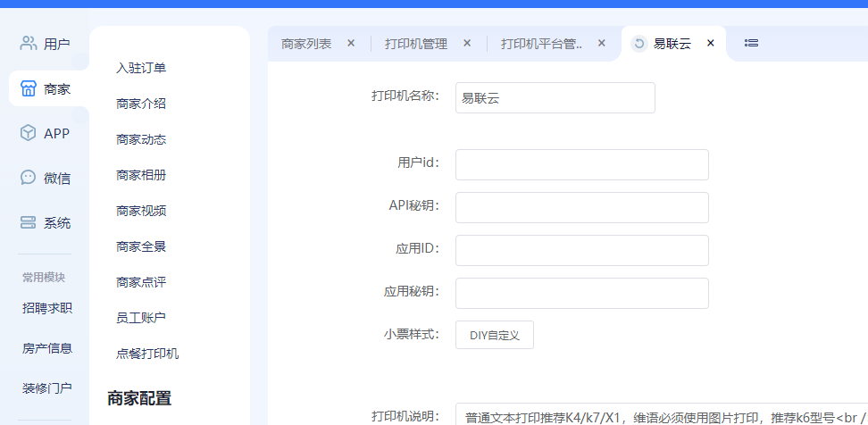Image resolution: width=868 pixels, height=425 pixels.
Task: Click the 常用模块 heading
Action: pyautogui.click(x=44, y=278)
